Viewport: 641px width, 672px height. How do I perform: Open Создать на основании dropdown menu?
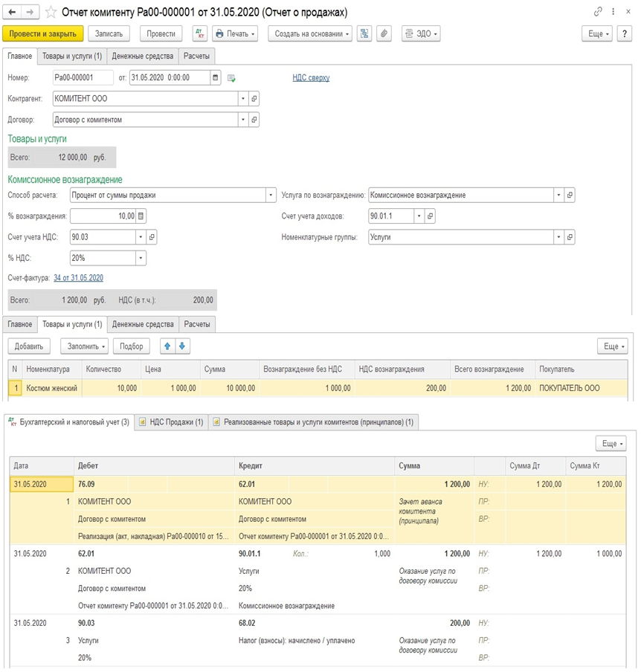(310, 33)
